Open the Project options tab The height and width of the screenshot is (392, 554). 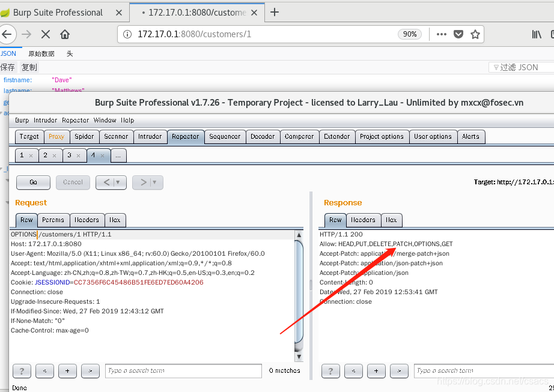pyautogui.click(x=382, y=136)
